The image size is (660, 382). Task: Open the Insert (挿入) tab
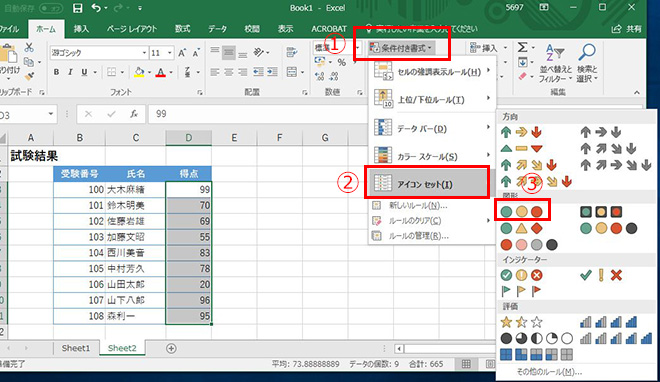pos(81,29)
